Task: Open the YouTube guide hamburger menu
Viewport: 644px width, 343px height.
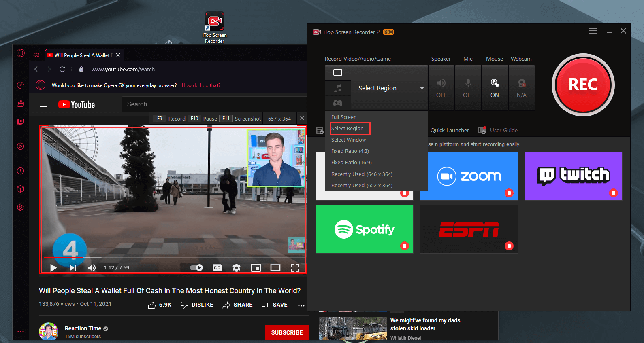Action: pyautogui.click(x=44, y=104)
